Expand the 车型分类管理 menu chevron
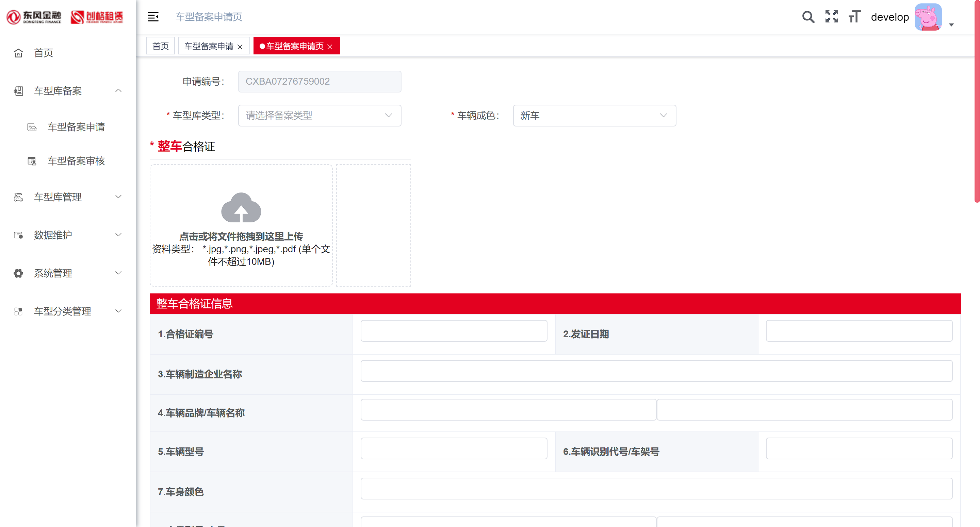This screenshot has width=980, height=527. [118, 311]
